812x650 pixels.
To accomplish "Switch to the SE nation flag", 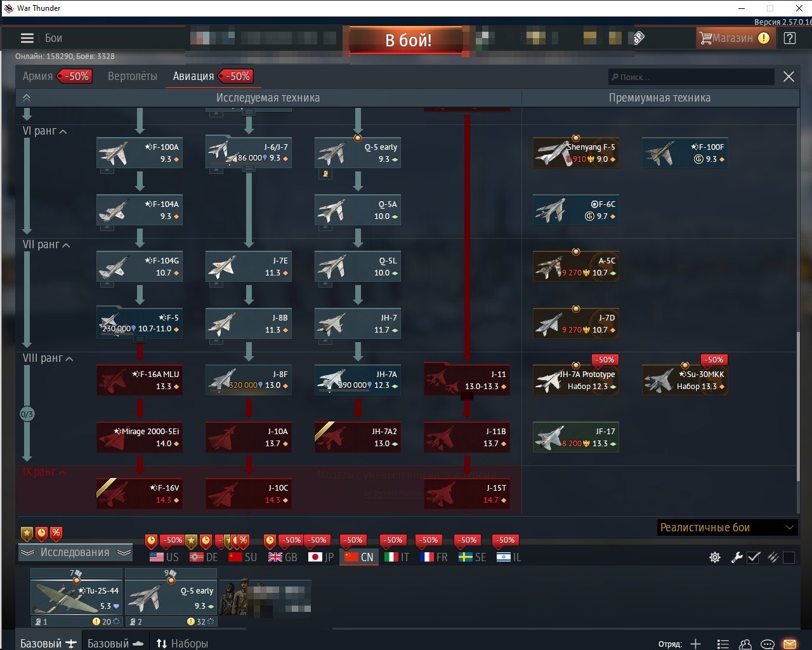I will click(x=473, y=557).
